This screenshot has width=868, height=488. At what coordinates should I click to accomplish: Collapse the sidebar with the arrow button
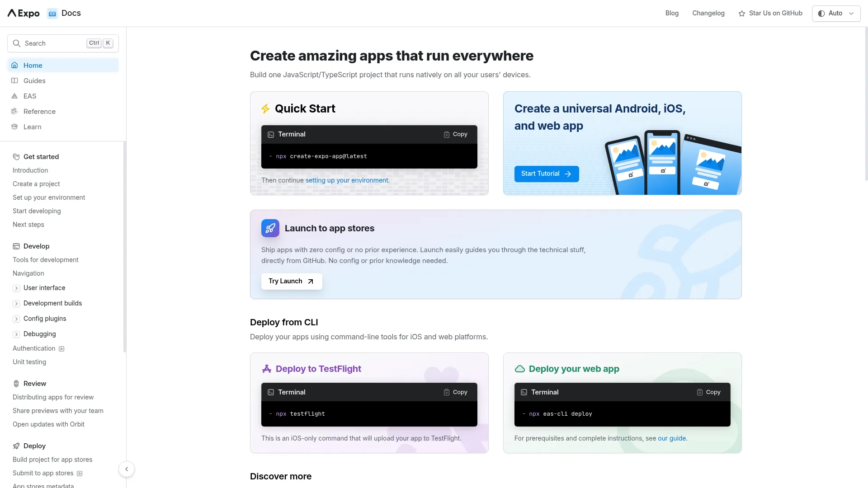point(127,469)
